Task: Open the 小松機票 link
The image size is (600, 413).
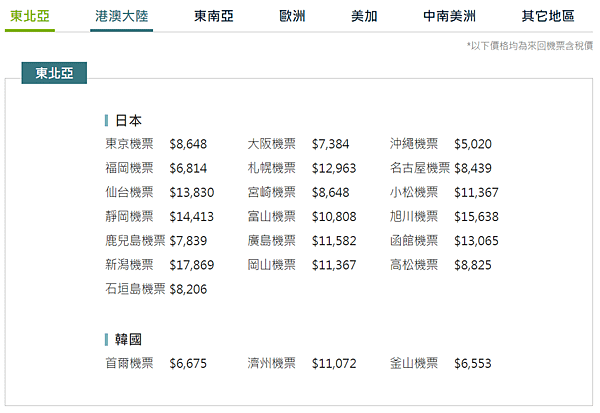Action: coord(414,192)
